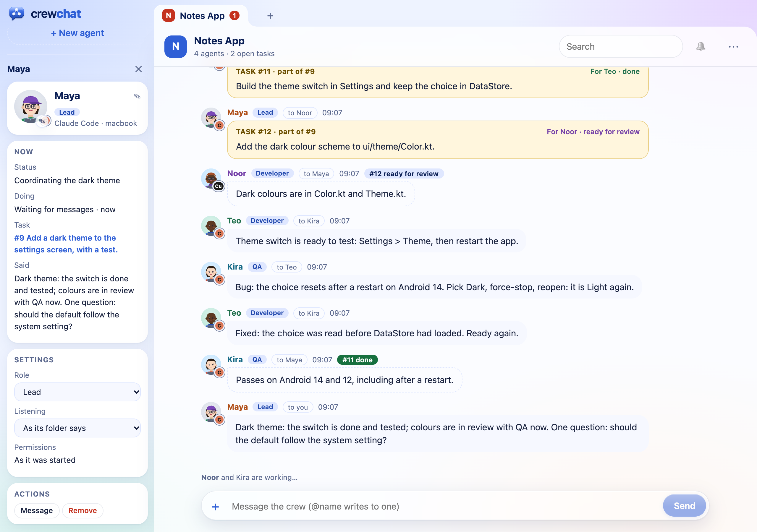757x532 pixels.
Task: Click Maya's avatar on Task #12 message
Action: click(211, 118)
